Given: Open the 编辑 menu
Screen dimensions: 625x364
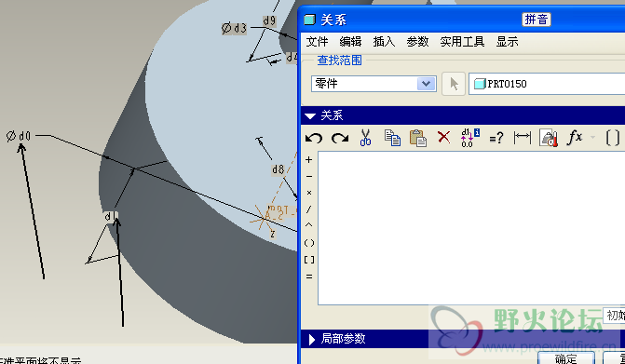Looking at the screenshot, I should [350, 41].
